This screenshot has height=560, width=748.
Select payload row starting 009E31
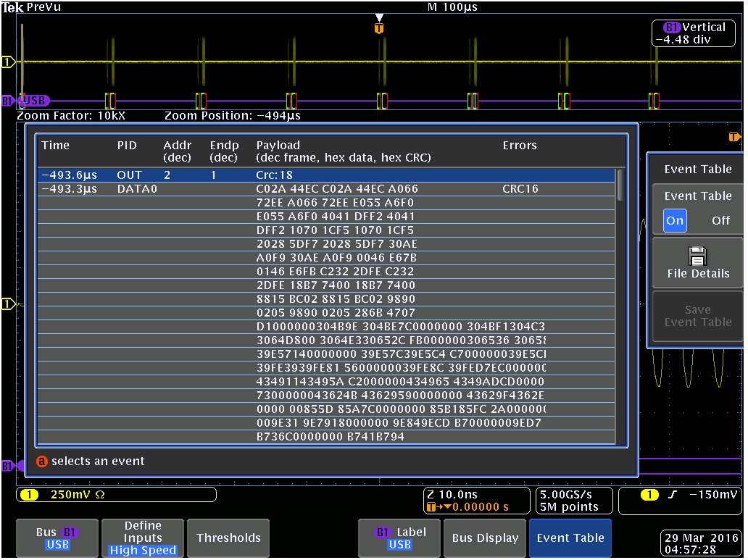click(326, 423)
